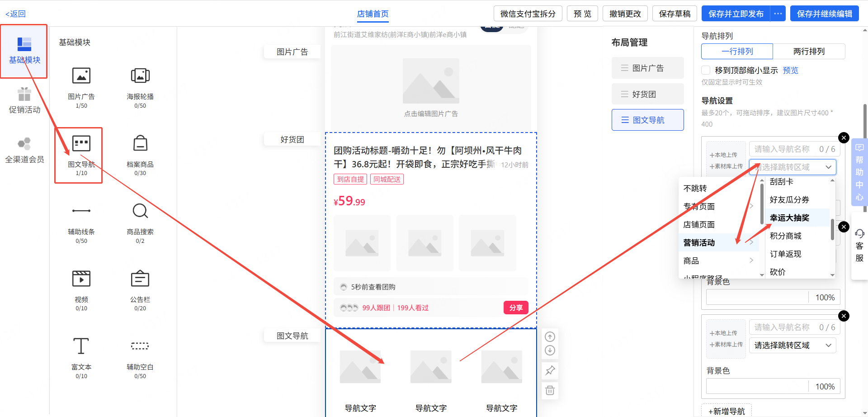Pick the second navigation item's 背景色

(757, 386)
